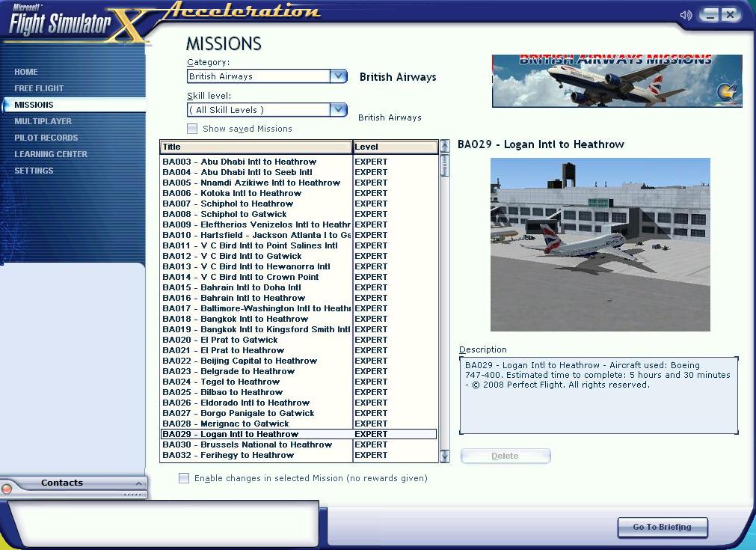Select BA003 - Abu Dhabi Intl to Heathrow

pos(299,162)
